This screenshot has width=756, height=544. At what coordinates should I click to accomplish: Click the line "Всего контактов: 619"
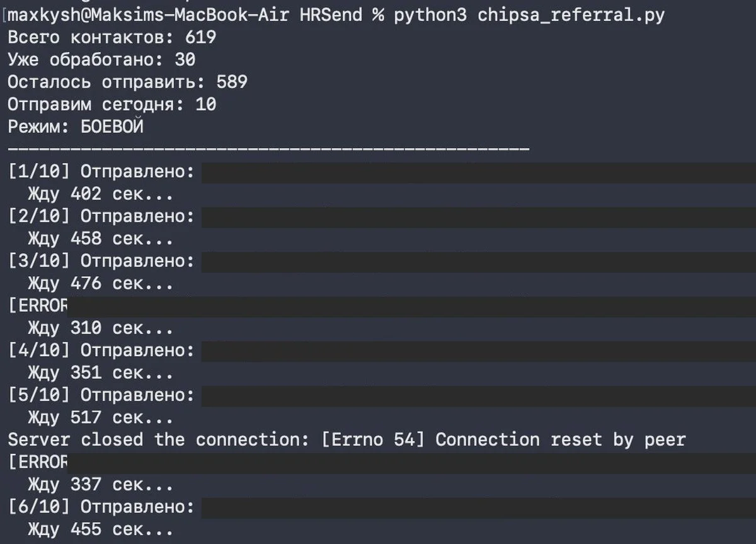(112, 37)
